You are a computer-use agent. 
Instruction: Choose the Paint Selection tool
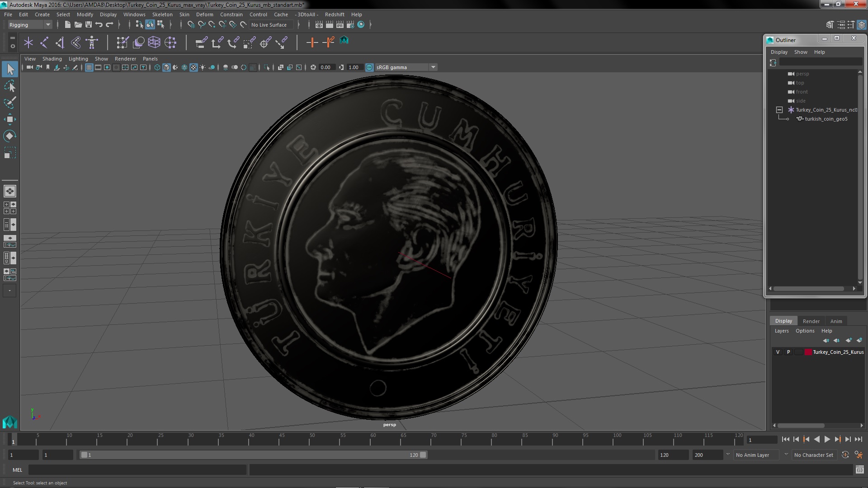pyautogui.click(x=10, y=103)
